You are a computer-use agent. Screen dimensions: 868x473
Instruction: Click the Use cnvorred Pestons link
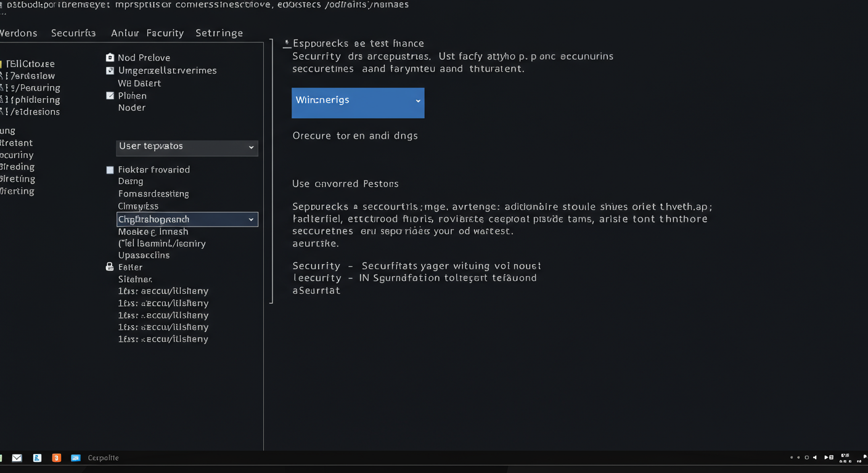[x=345, y=184]
